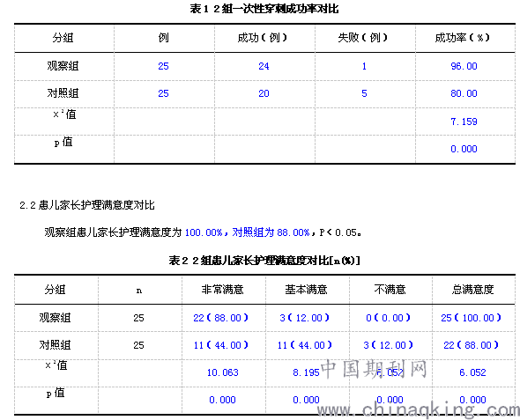520x420 pixels.
Task: Click the cell 22(88.00) under 非常满意
Action: 221,318
